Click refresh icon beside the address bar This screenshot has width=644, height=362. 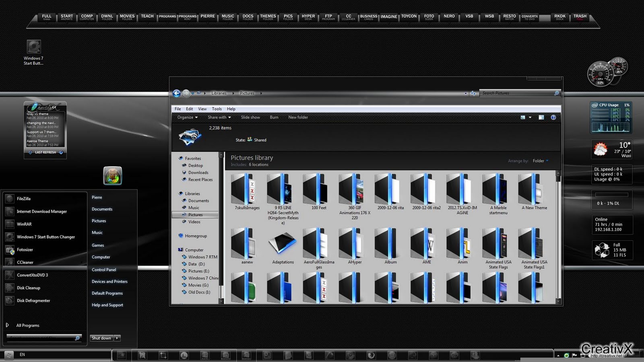click(473, 93)
